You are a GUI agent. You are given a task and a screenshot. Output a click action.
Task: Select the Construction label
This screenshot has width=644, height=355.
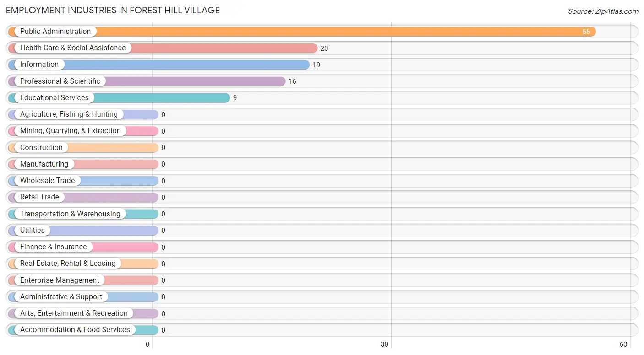[41, 148]
